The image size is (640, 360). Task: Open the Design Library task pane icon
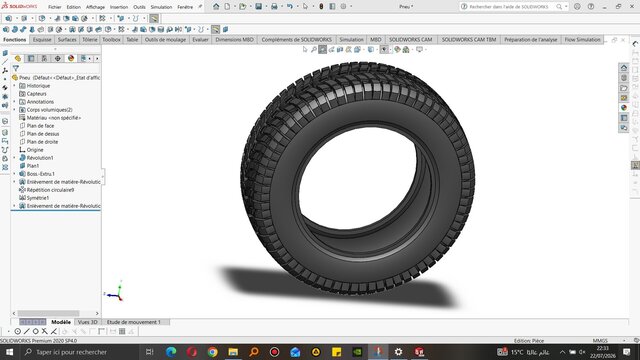click(624, 78)
